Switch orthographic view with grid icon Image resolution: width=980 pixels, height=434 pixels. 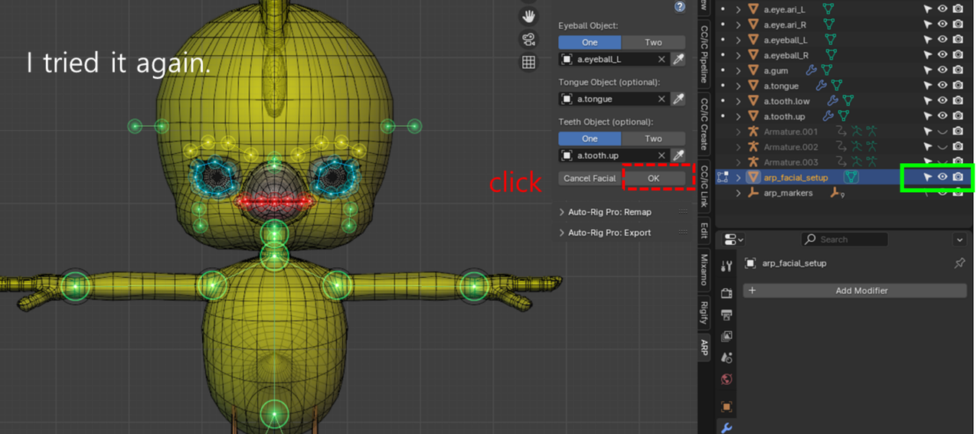[528, 63]
